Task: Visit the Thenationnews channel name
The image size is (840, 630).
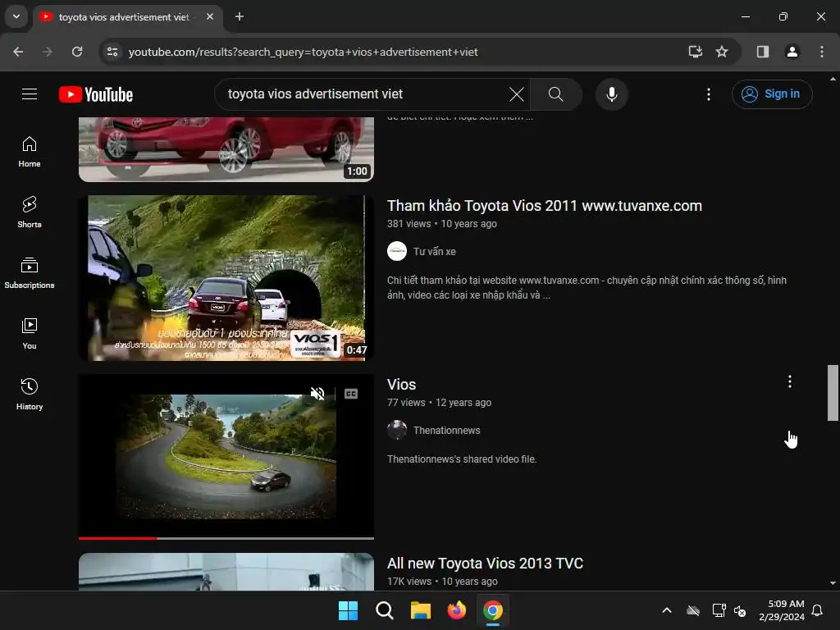Action: point(447,430)
